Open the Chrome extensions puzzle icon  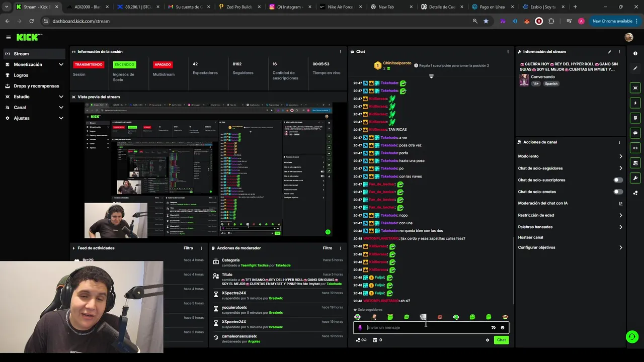[x=551, y=21]
